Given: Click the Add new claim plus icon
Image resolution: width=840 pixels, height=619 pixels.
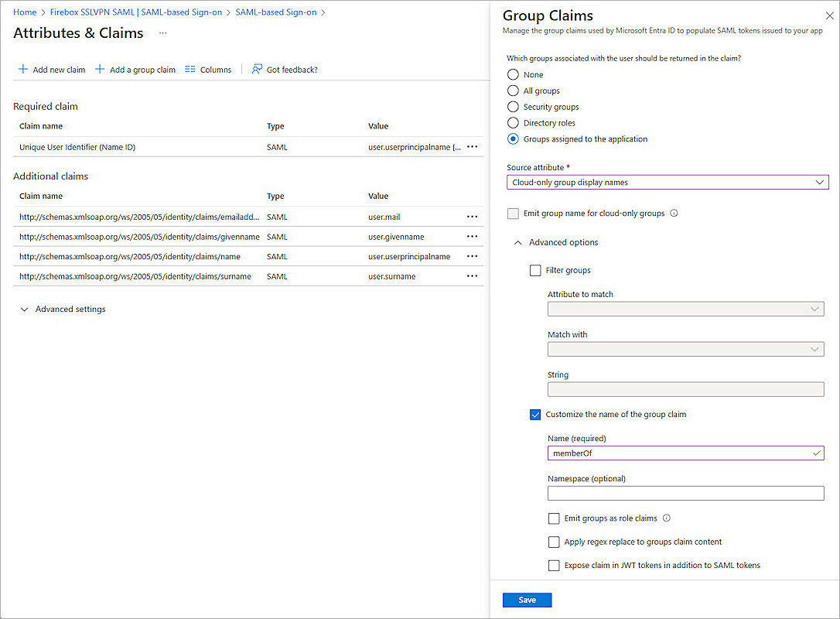Looking at the screenshot, I should tap(22, 69).
